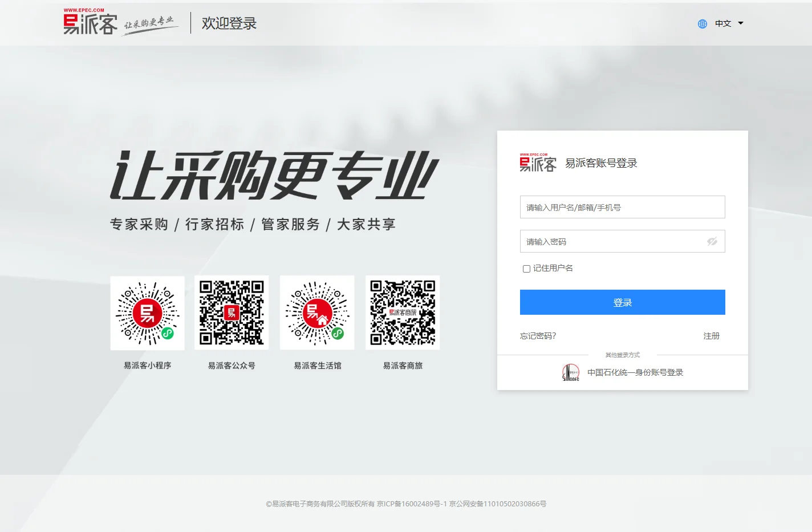This screenshot has height=532, width=812.
Task: Open the 忘记密码? link
Action: (538, 336)
